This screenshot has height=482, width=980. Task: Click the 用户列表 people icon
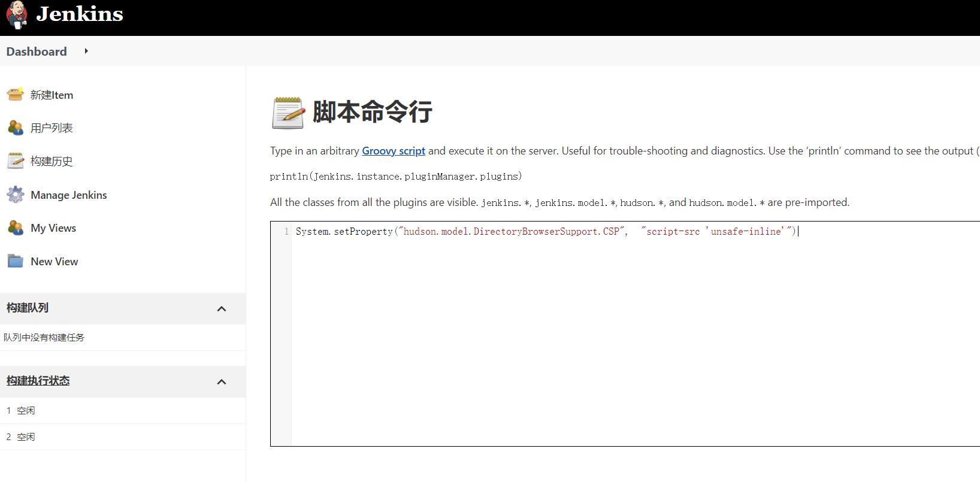(15, 128)
